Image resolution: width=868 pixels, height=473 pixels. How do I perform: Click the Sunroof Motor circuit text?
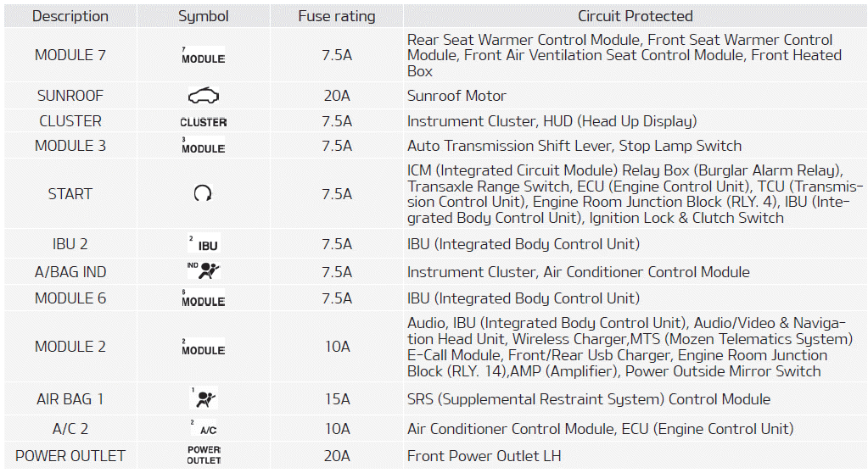tap(456, 96)
